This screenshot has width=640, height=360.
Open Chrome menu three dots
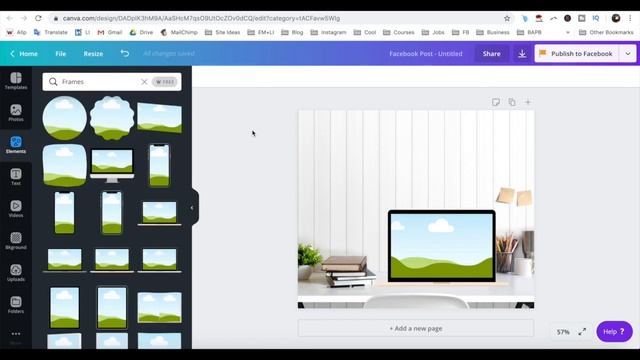click(631, 18)
